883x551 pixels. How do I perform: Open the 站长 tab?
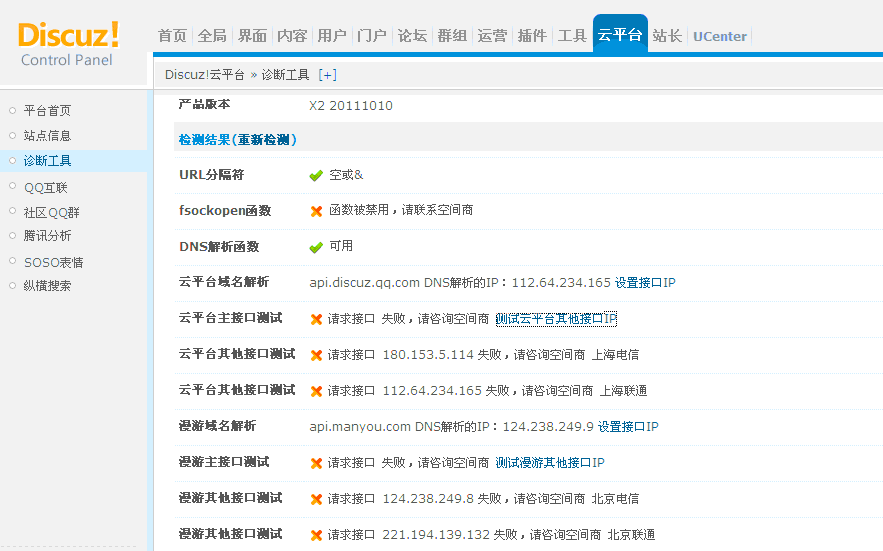click(667, 36)
